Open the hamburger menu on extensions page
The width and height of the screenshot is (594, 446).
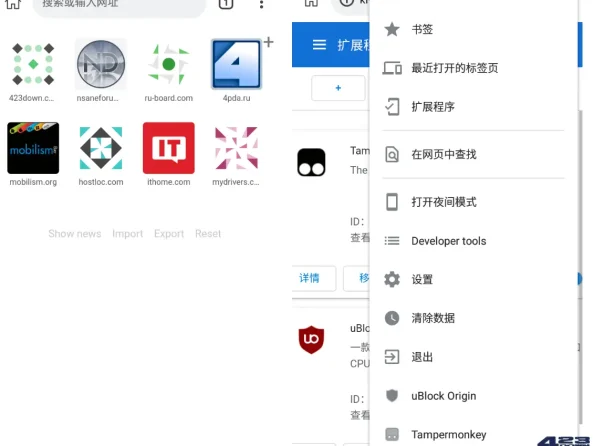319,45
